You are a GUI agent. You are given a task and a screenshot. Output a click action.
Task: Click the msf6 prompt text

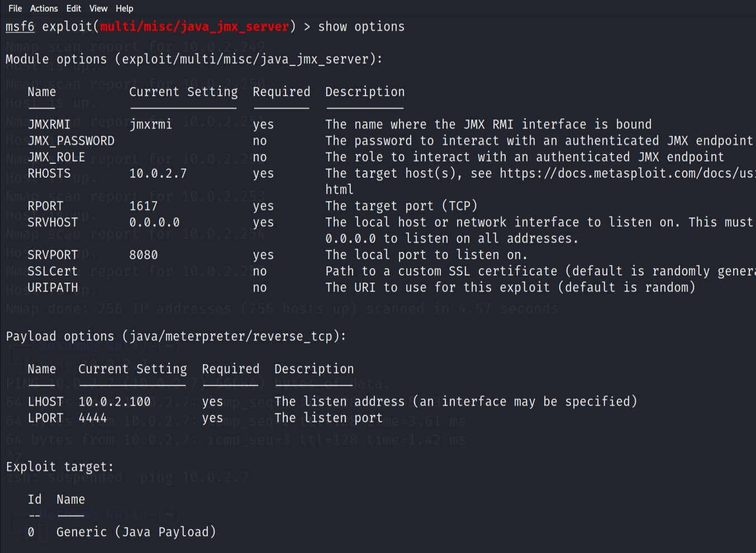[20, 27]
